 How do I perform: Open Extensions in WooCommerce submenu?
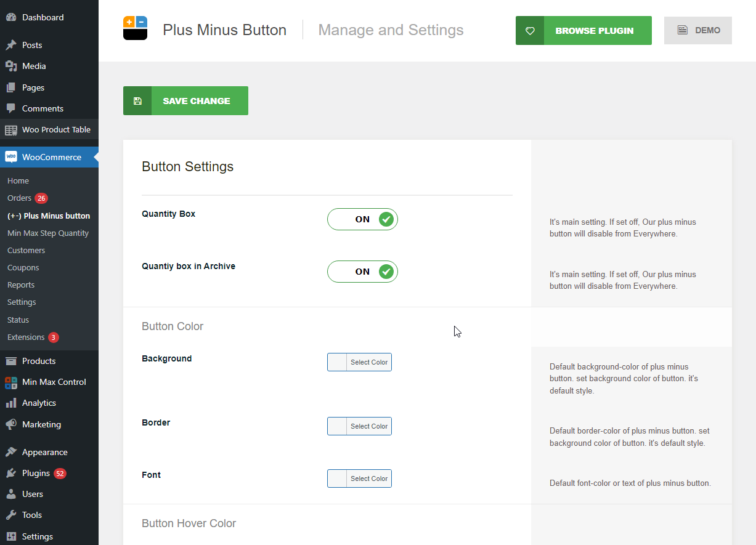pyautogui.click(x=26, y=337)
